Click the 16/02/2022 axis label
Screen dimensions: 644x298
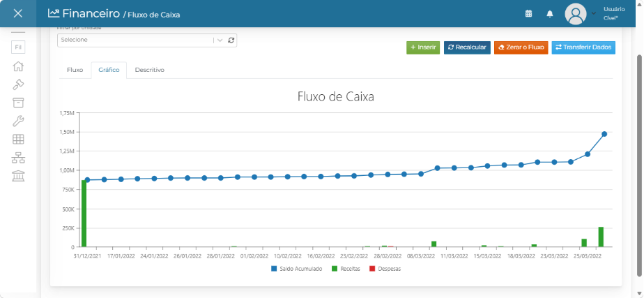(321, 255)
